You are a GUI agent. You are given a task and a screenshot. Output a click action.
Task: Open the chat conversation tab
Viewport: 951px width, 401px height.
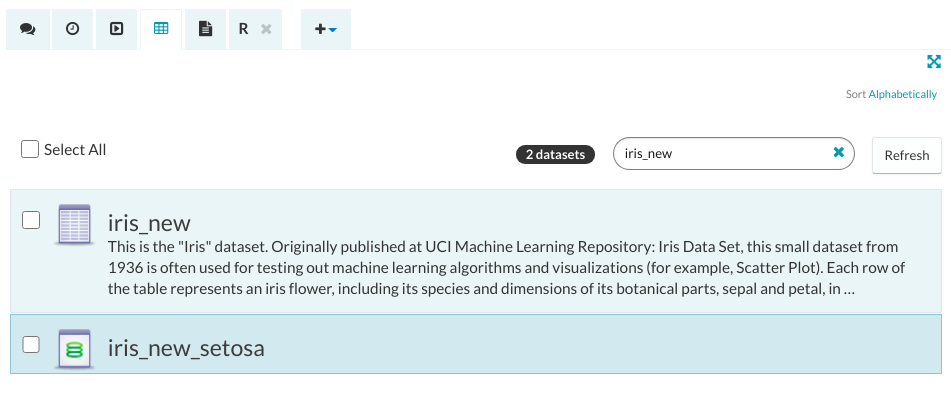coord(28,29)
